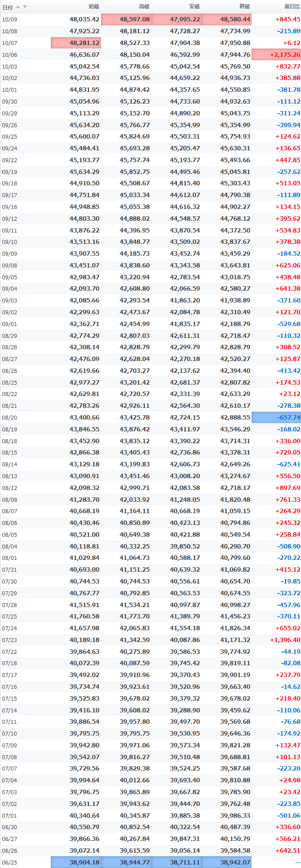The height and width of the screenshot is (868, 301).
Task: Select the 08/08 date cell
Action: [x=10, y=500]
